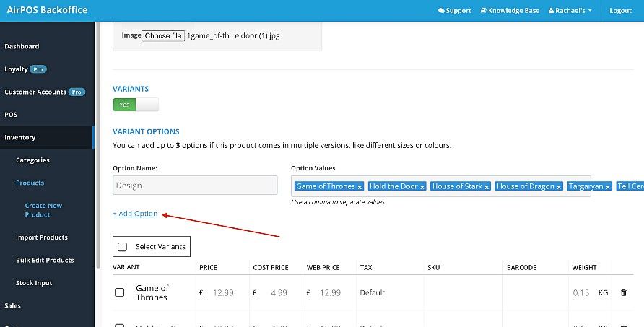Go to Dashboard in the sidebar
The height and width of the screenshot is (327, 644).
click(22, 46)
